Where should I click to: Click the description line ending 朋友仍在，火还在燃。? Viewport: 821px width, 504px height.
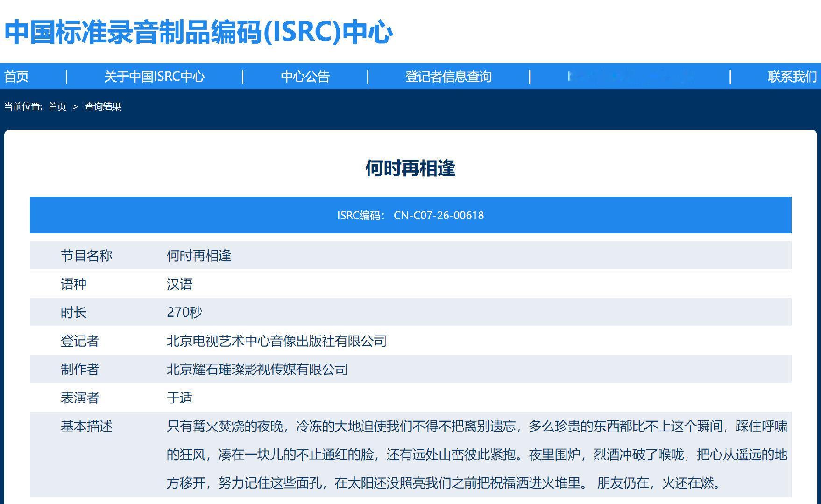(445, 483)
